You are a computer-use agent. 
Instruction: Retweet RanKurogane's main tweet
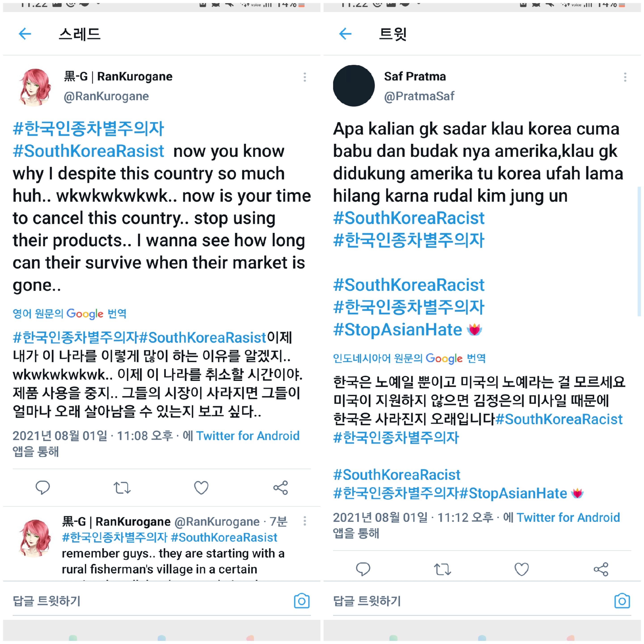(122, 488)
